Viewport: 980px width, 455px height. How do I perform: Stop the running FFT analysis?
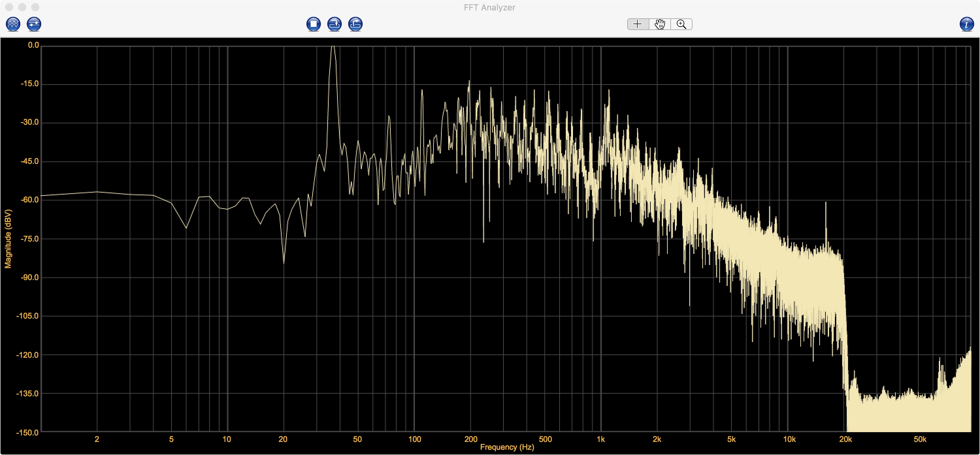coord(314,24)
